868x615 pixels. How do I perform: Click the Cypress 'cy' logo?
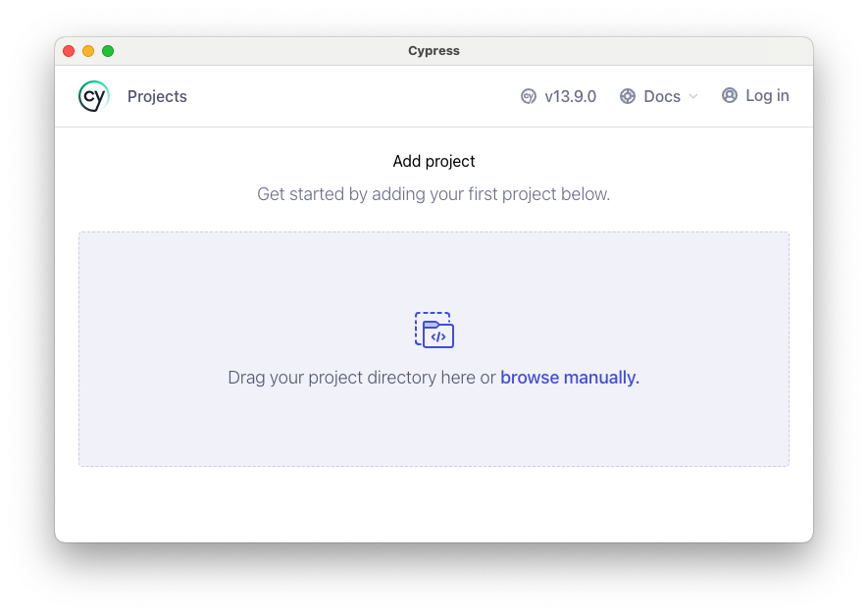(93, 96)
